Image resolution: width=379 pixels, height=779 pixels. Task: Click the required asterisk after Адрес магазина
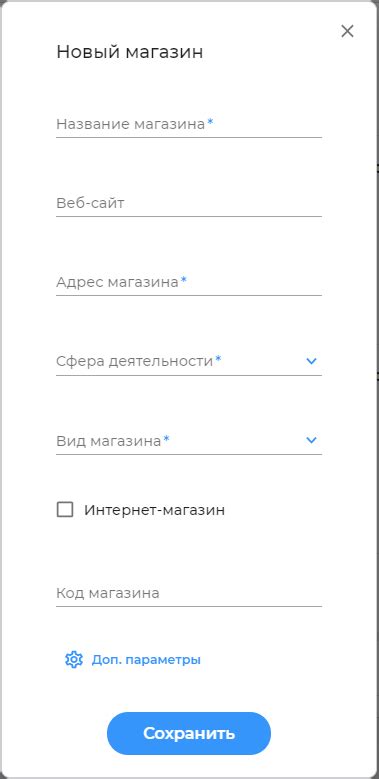coord(183,280)
